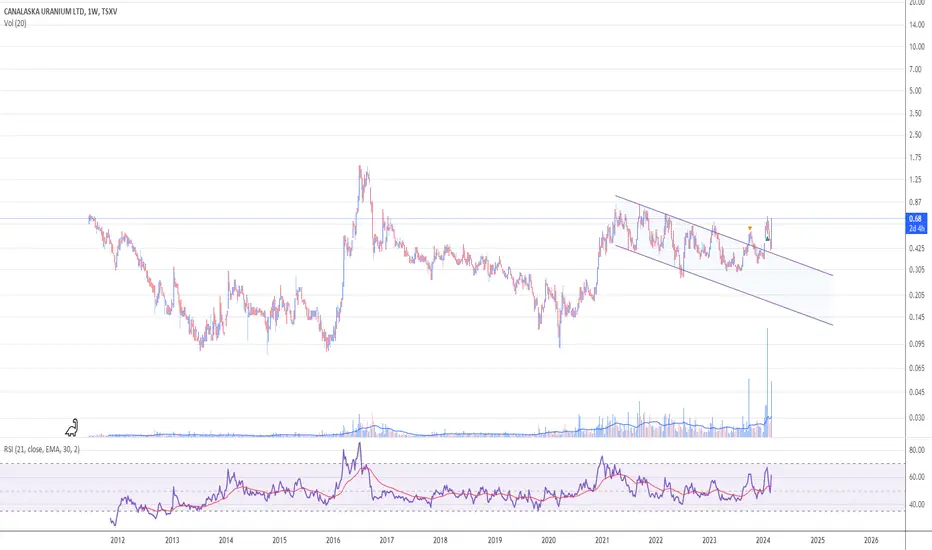Image resolution: width=932 pixels, height=550 pixels.
Task: Click the 2017 label on time axis
Action: click(x=387, y=540)
